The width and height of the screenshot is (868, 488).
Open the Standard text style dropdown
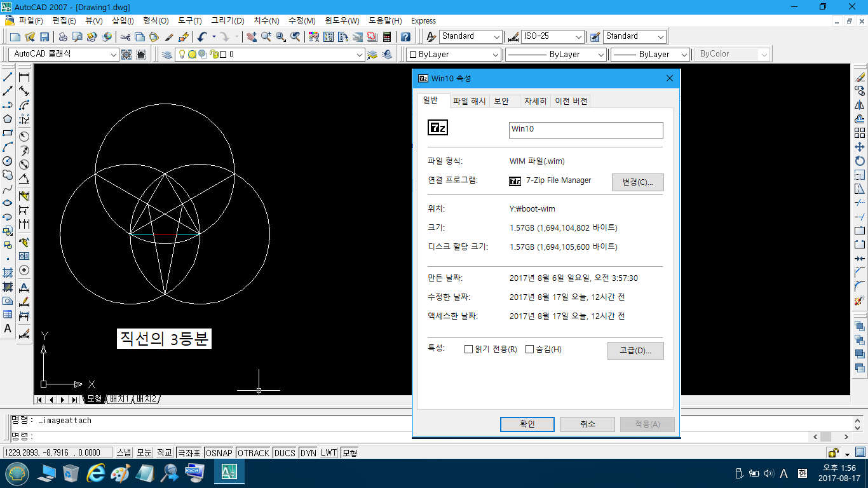[x=496, y=37]
